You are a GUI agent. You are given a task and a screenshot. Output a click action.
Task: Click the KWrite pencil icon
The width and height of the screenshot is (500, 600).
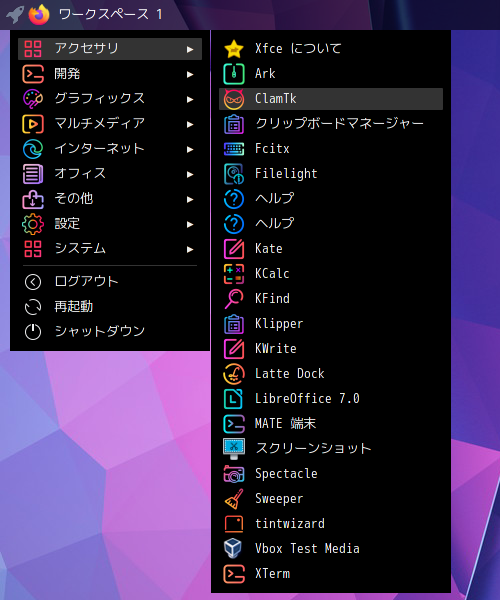coord(234,349)
